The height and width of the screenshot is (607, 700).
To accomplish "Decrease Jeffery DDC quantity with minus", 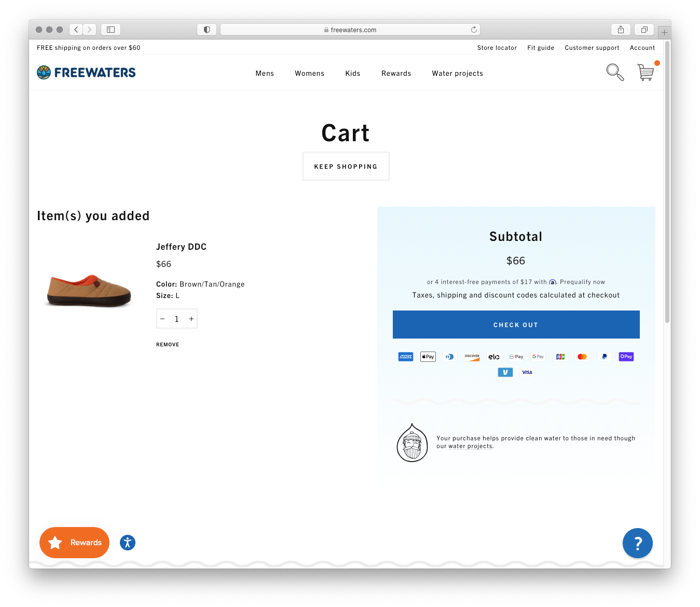I will [x=162, y=319].
